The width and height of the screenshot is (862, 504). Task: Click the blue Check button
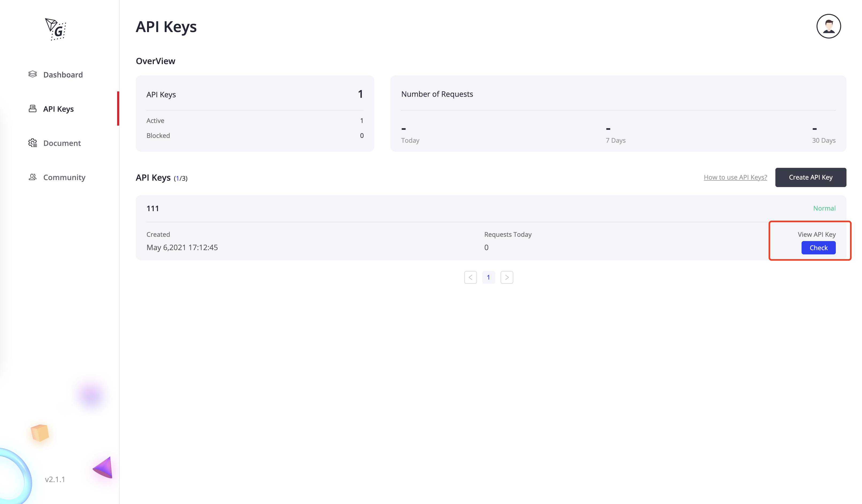(818, 248)
